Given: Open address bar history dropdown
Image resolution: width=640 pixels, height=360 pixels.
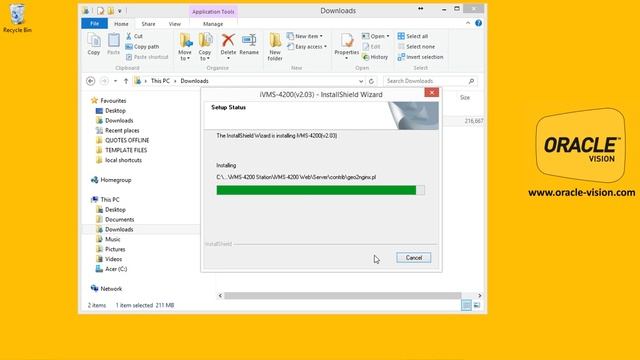Looking at the screenshot, I should (x=361, y=81).
